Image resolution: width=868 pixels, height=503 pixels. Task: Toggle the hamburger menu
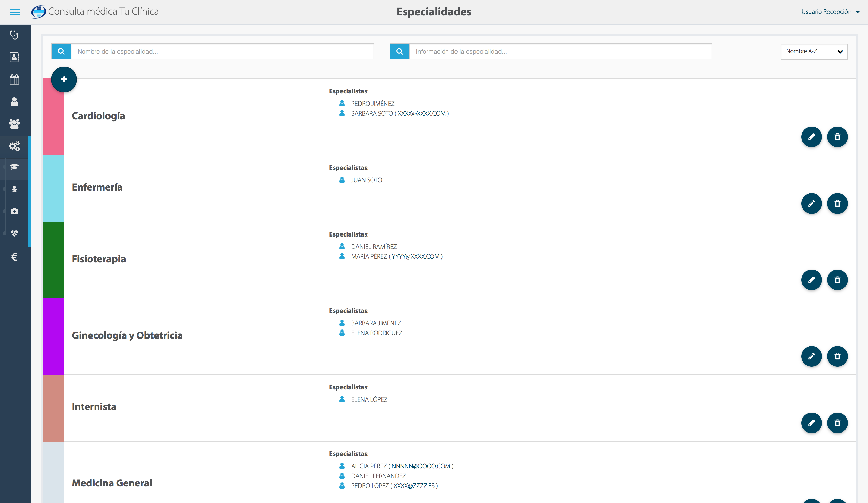tap(15, 12)
